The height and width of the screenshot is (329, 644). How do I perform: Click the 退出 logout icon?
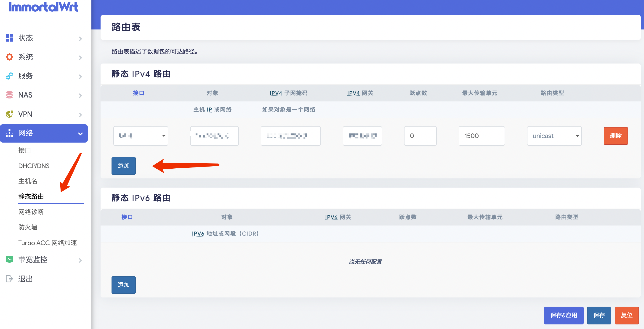tap(10, 279)
